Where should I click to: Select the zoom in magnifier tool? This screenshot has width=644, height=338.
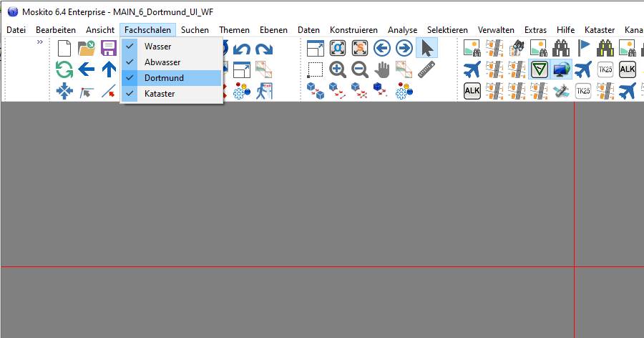coord(338,69)
